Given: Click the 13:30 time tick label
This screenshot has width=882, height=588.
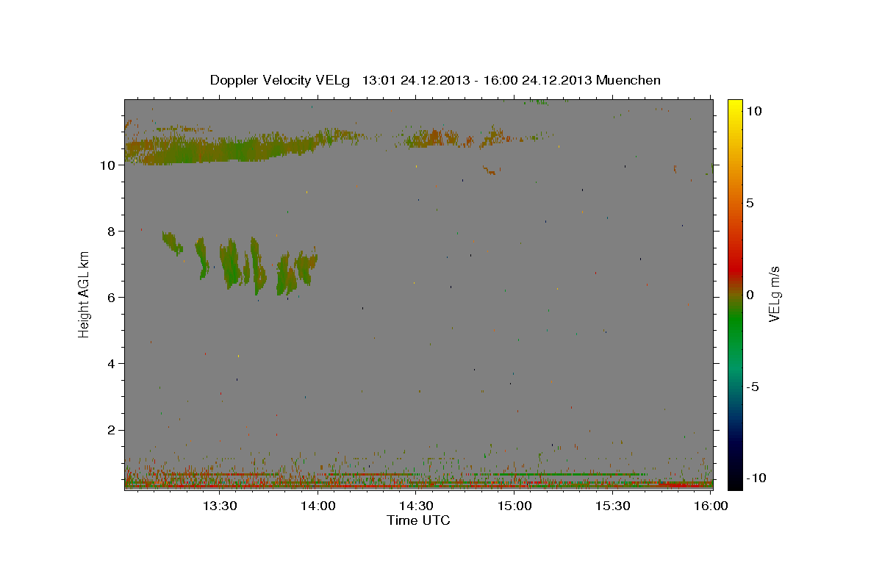Looking at the screenshot, I should [219, 506].
